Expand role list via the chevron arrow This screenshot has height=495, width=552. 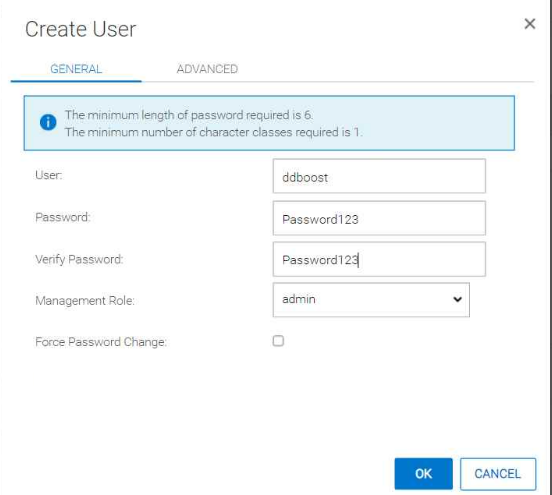coord(457,300)
